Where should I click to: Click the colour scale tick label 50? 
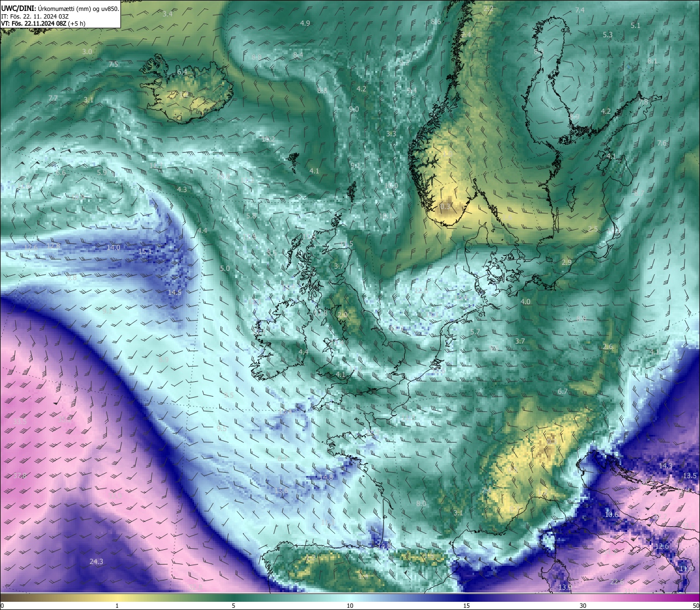[x=695, y=606]
